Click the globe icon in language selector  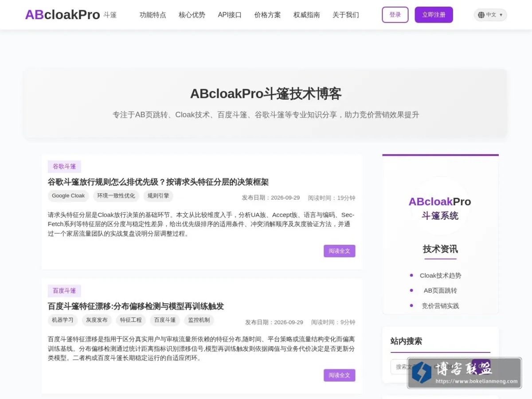click(481, 15)
